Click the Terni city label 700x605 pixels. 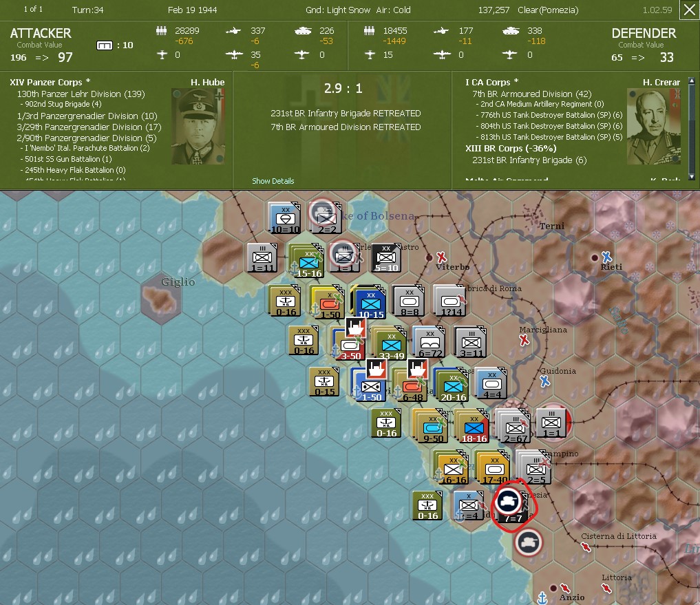click(x=552, y=226)
